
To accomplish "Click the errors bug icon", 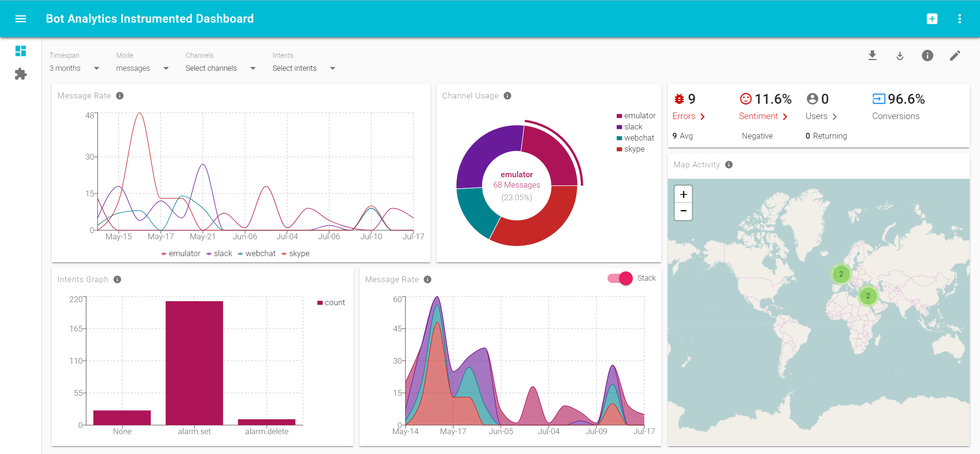I will click(678, 99).
